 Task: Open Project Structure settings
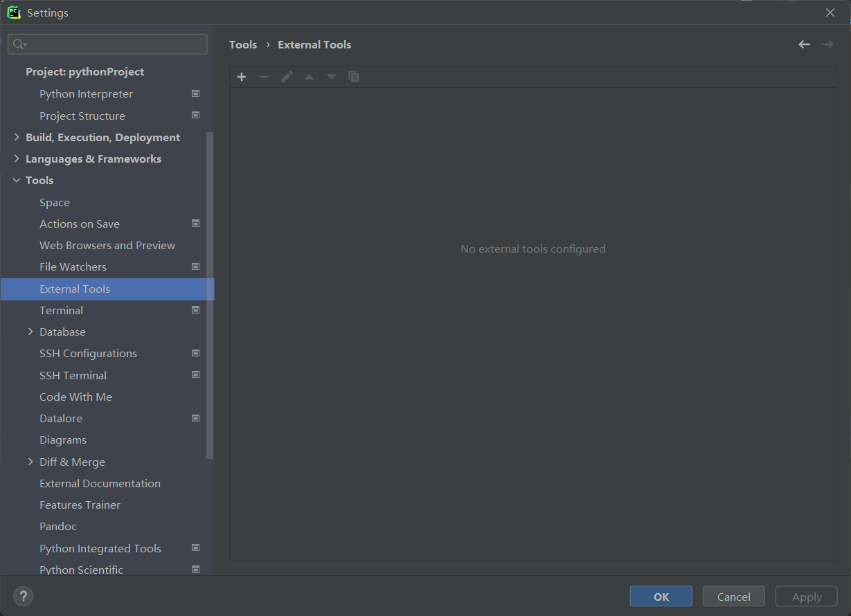tap(82, 116)
